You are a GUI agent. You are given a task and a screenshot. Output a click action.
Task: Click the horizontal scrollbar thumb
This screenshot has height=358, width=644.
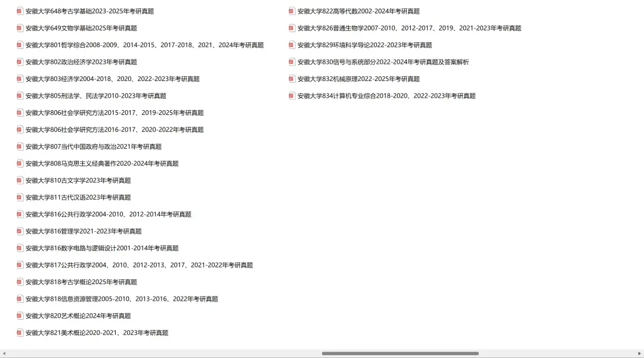coord(401,353)
